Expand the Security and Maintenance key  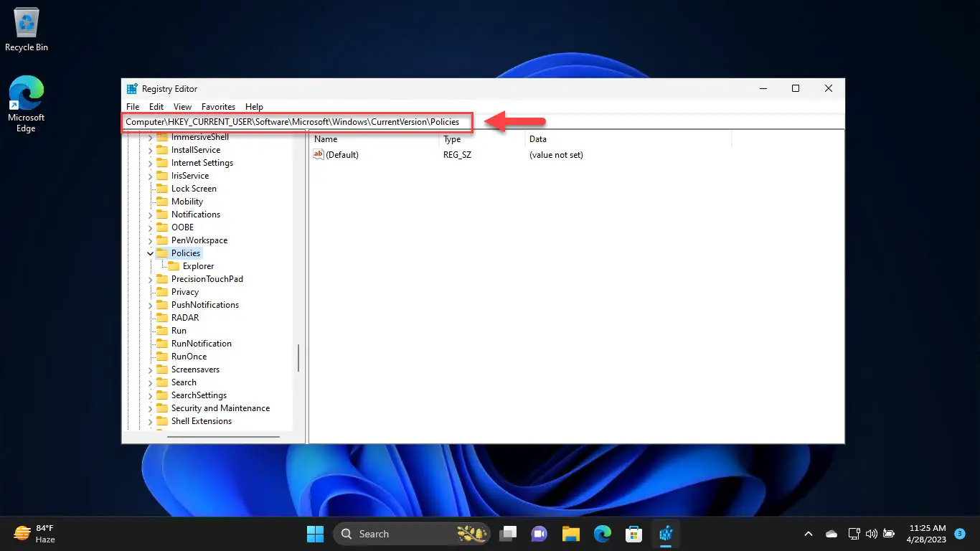pos(150,408)
